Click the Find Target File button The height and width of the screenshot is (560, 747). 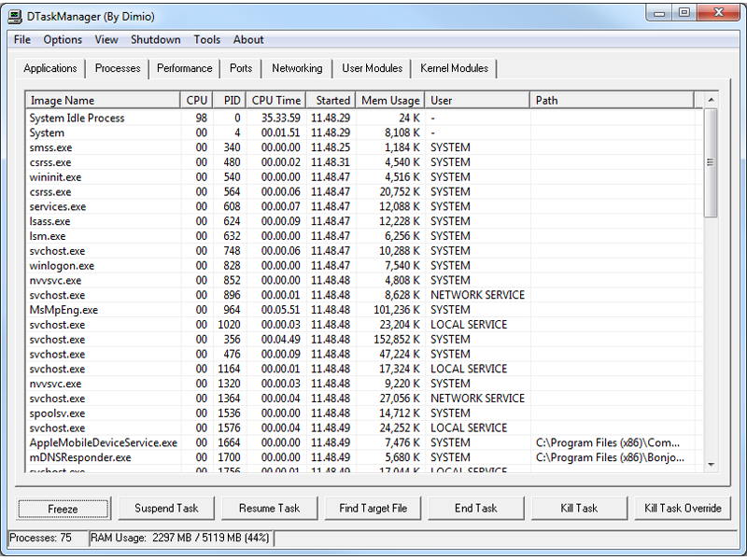[x=373, y=509]
